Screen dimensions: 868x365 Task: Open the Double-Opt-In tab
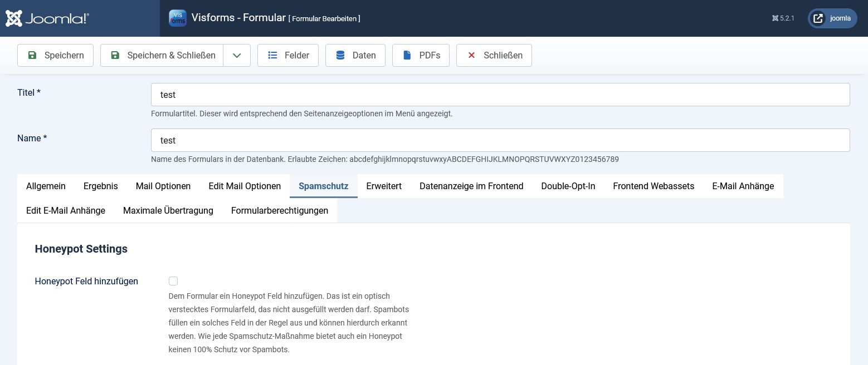(568, 186)
